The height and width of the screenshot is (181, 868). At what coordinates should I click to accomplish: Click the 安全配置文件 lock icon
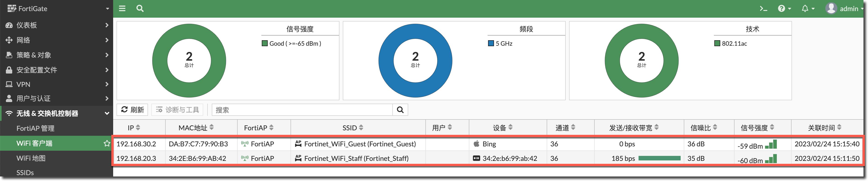(x=9, y=70)
